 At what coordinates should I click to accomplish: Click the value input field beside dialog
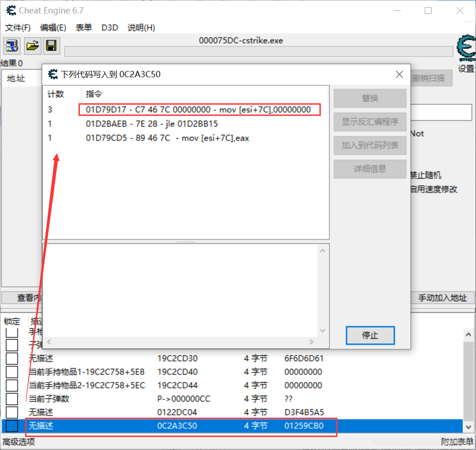tap(441, 112)
